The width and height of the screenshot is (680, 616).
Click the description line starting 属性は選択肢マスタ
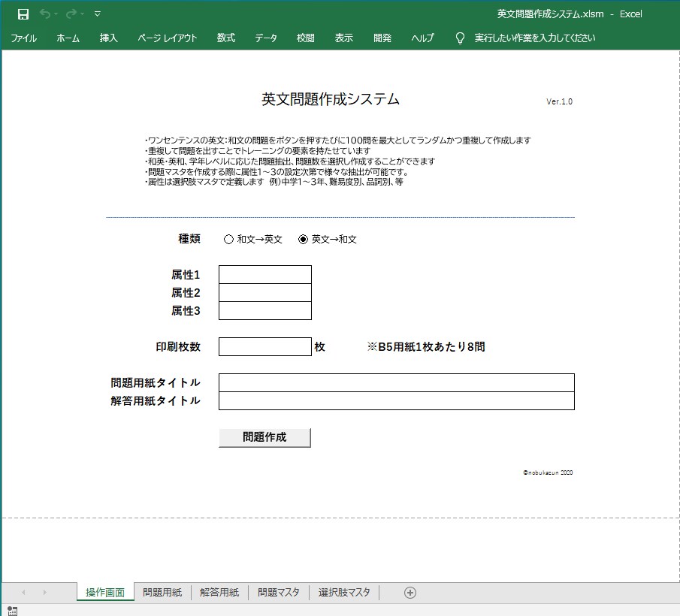point(274,182)
